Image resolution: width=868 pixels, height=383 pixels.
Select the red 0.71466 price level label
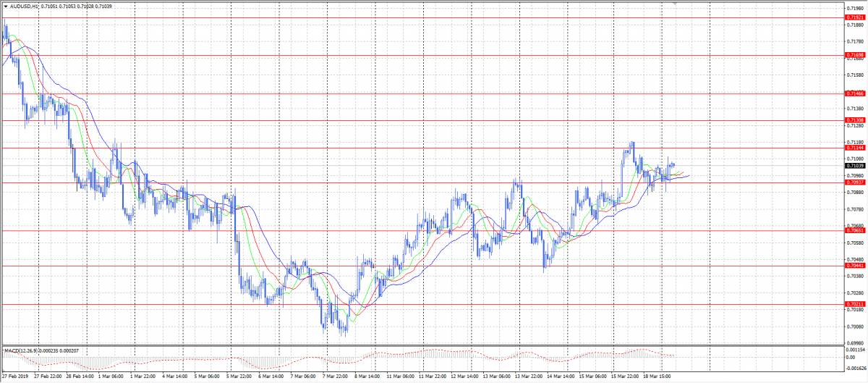855,93
